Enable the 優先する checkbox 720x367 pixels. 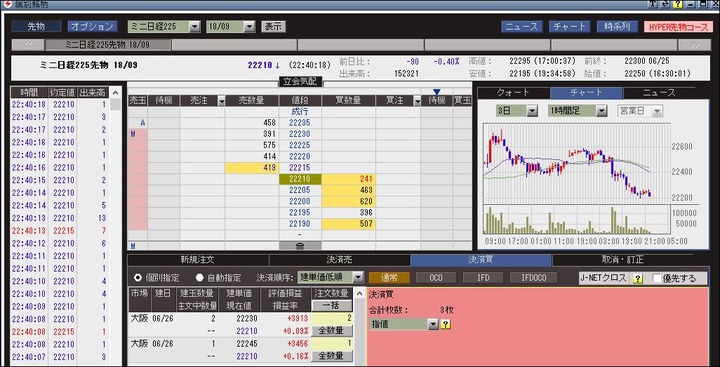tap(657, 278)
